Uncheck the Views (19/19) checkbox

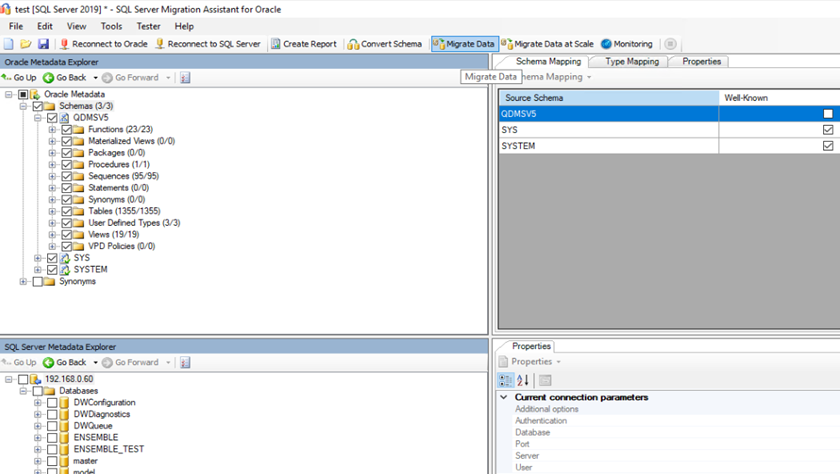[x=66, y=235]
